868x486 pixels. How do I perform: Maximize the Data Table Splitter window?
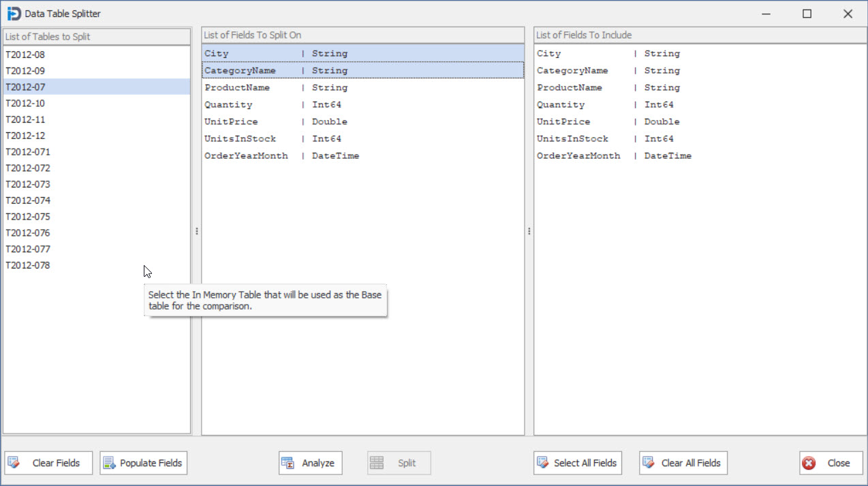click(x=807, y=14)
